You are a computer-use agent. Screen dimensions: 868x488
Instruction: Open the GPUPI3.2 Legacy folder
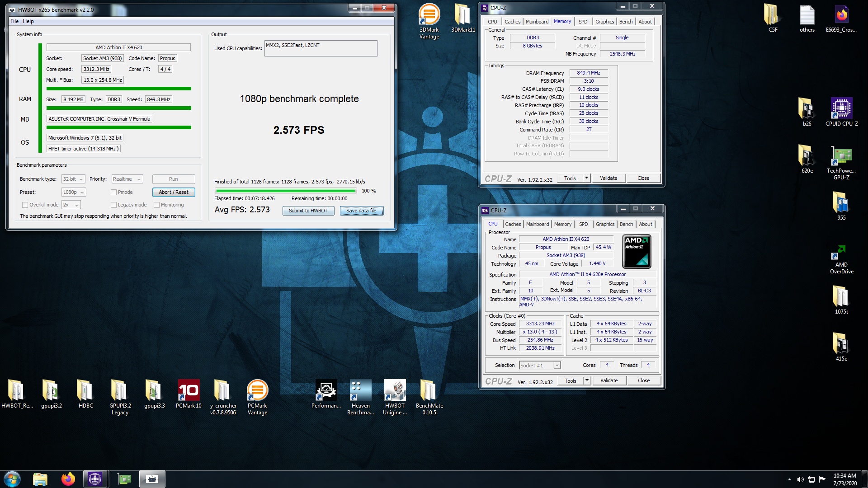pos(120,397)
